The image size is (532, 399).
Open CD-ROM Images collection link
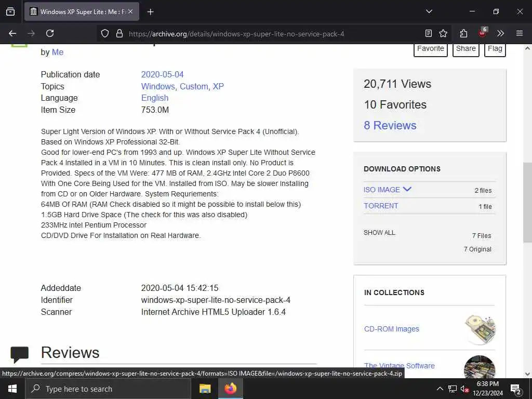pyautogui.click(x=392, y=329)
